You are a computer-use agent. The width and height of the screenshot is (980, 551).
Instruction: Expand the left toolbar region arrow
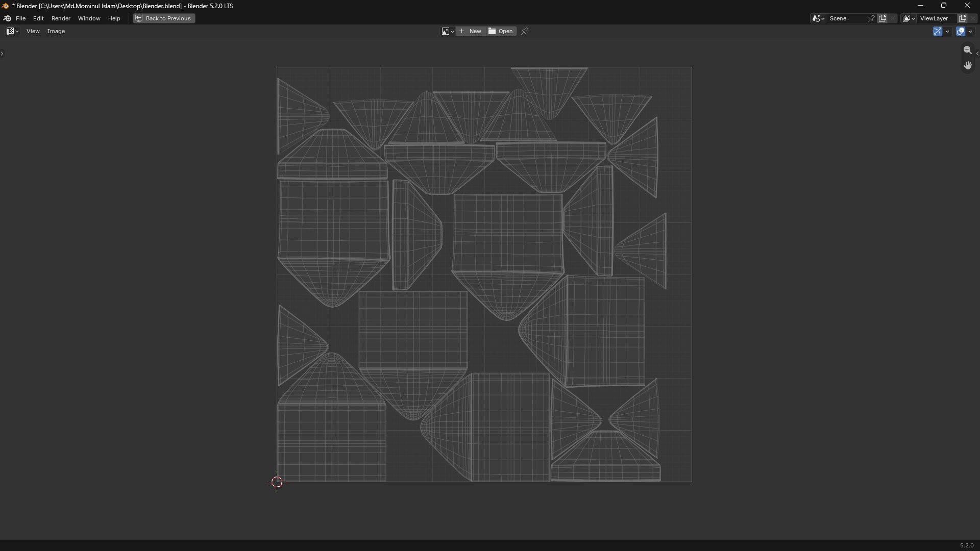tap(2, 54)
